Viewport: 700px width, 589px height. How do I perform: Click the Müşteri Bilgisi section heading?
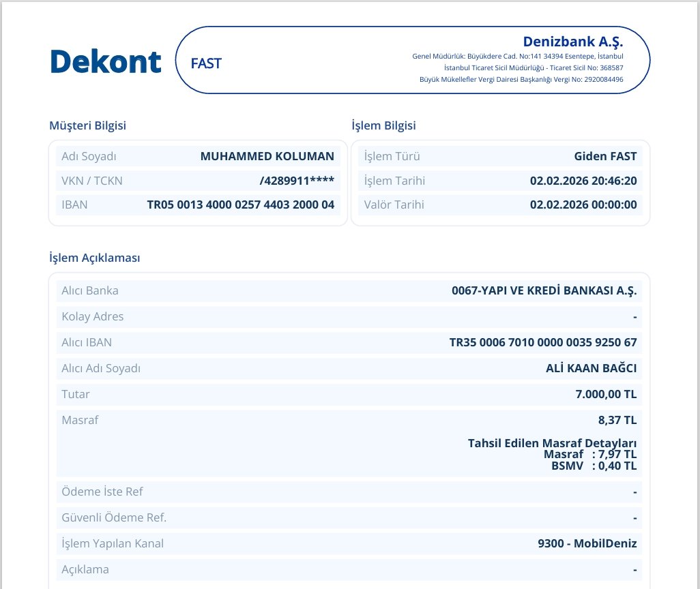[x=87, y=125]
